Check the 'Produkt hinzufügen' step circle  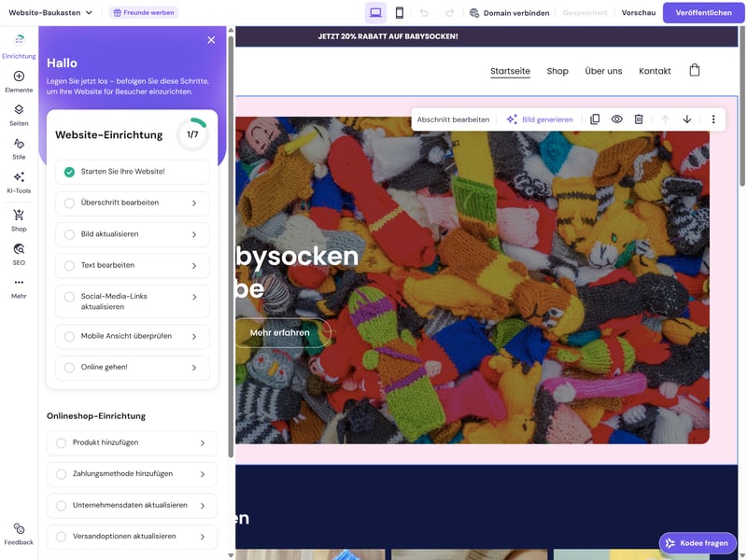click(62, 442)
